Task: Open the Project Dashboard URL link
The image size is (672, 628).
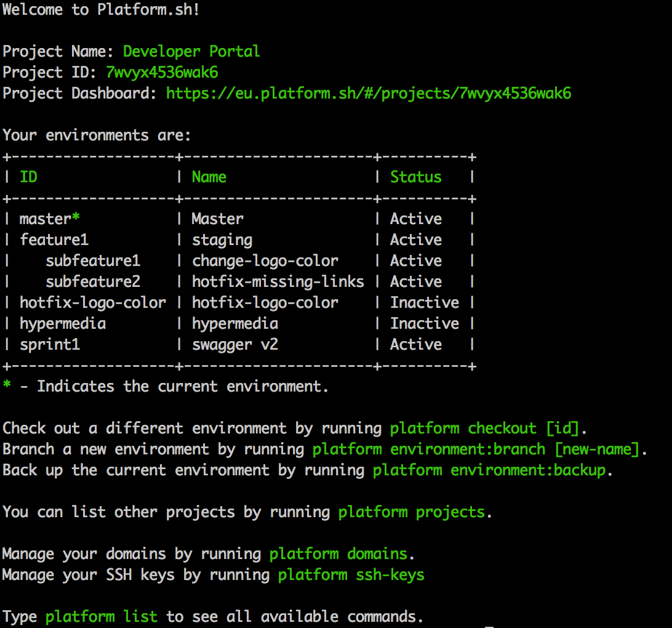Action: tap(369, 94)
